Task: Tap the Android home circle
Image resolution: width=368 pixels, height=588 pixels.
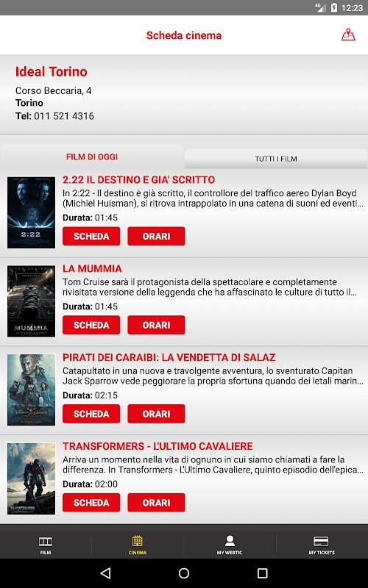Action: [184, 573]
